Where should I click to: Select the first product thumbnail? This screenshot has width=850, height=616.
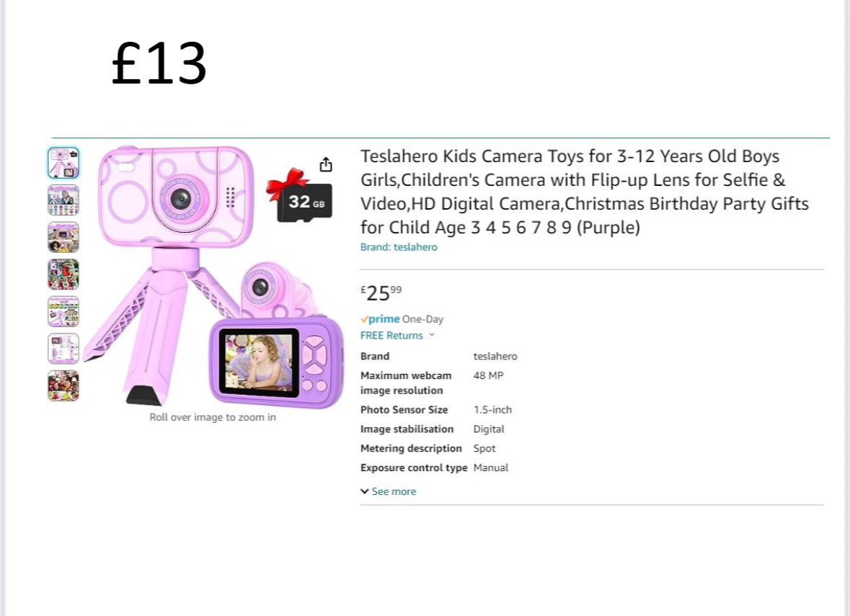[x=63, y=163]
